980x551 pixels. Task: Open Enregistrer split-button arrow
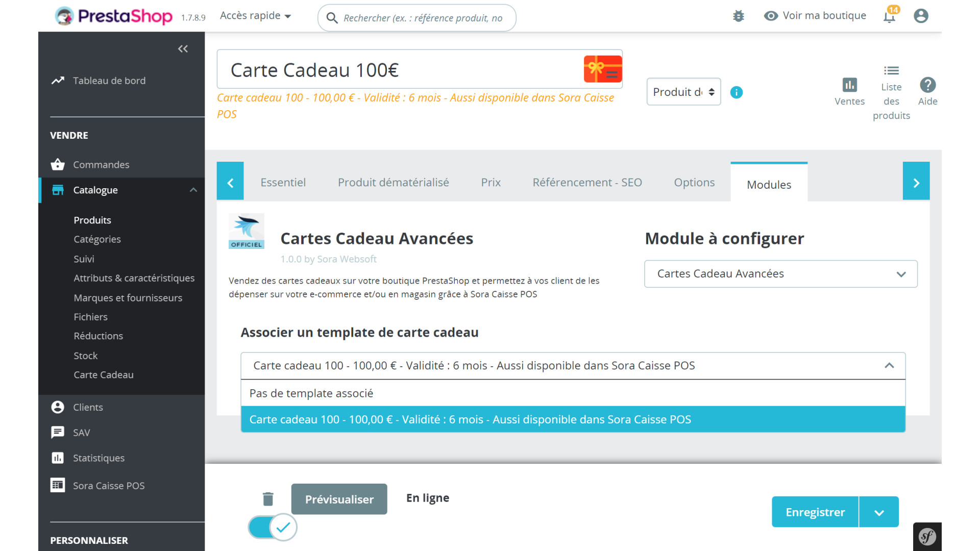click(x=879, y=512)
